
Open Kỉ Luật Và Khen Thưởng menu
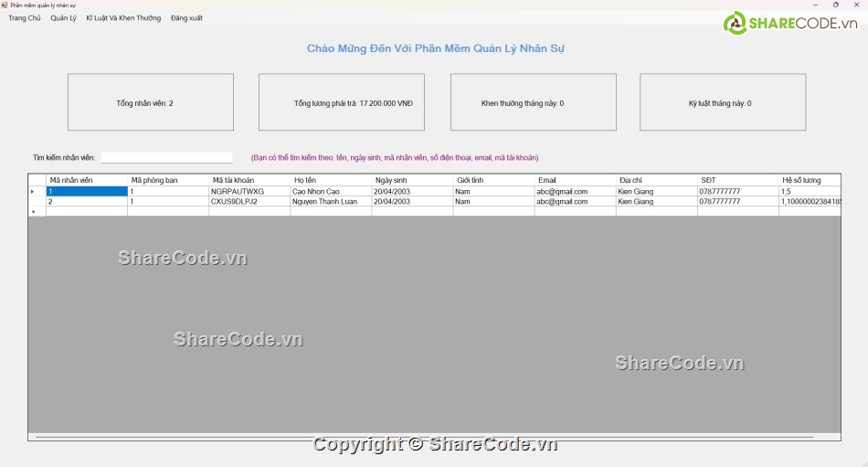pos(123,18)
